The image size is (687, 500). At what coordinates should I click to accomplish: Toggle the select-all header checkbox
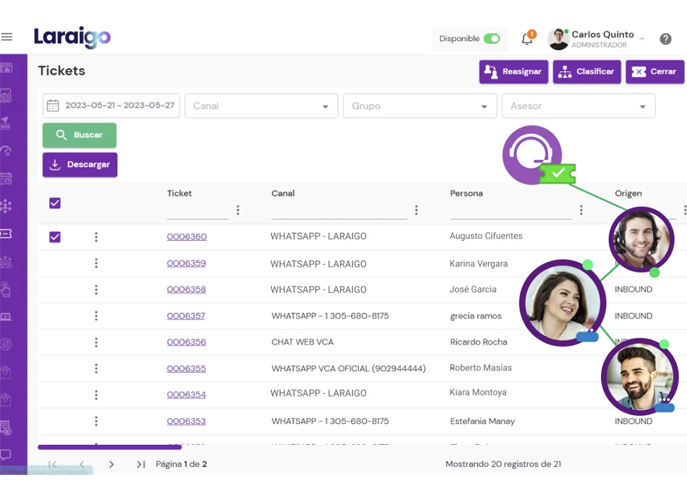click(55, 203)
